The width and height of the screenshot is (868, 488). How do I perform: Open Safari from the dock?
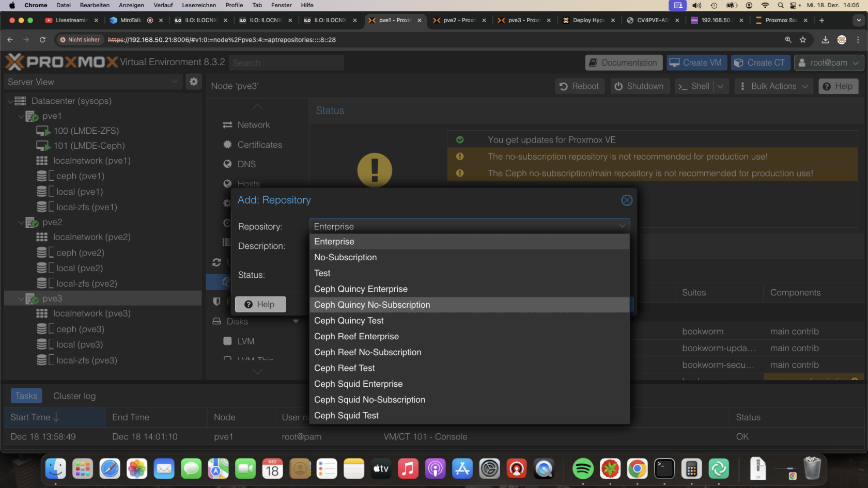coord(110,469)
